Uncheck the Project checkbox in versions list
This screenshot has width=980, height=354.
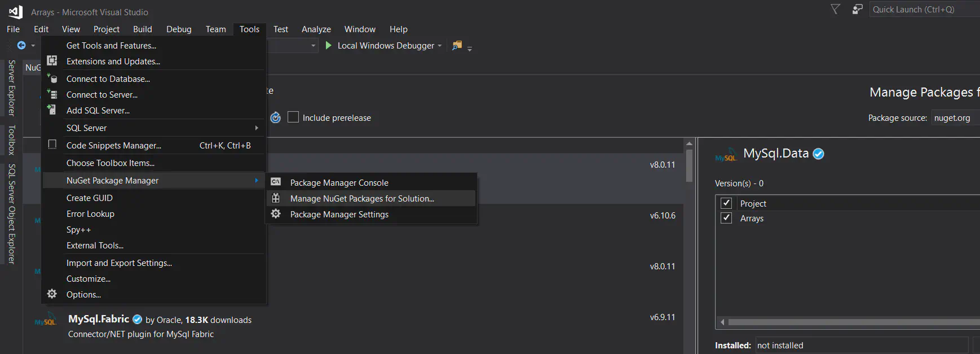click(726, 203)
